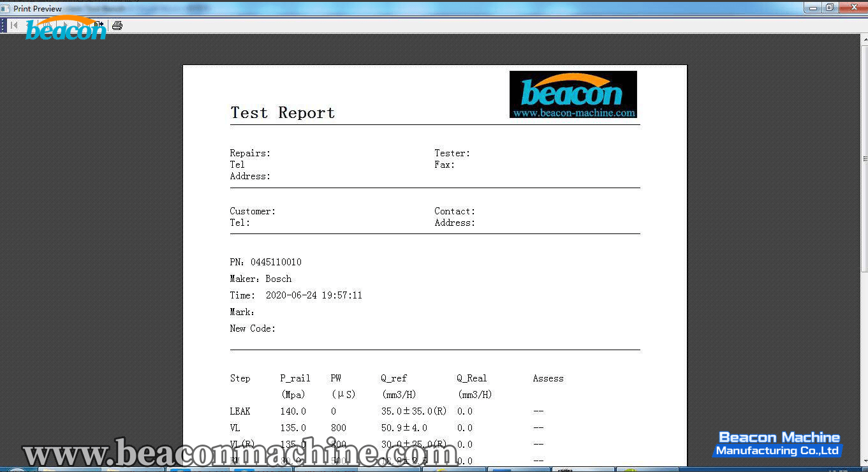Image resolution: width=868 pixels, height=472 pixels.
Task: Click the part number 0445110010
Action: [276, 262]
